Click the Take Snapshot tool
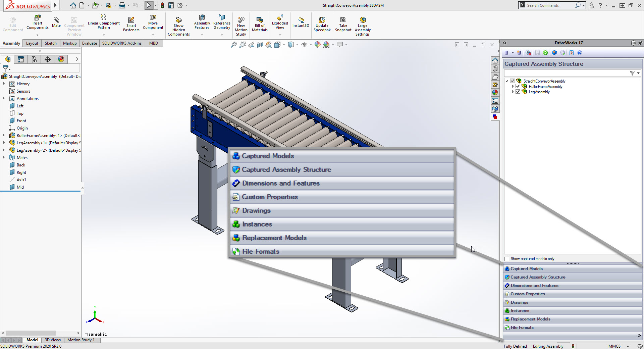 pyautogui.click(x=343, y=23)
